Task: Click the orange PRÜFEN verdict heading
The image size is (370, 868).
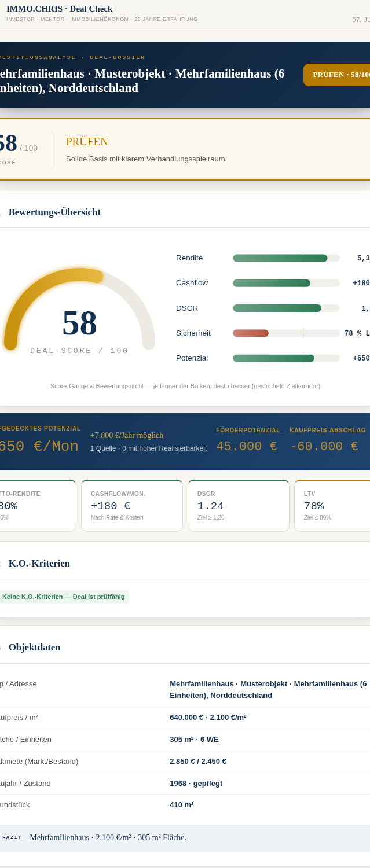Action: [87, 142]
